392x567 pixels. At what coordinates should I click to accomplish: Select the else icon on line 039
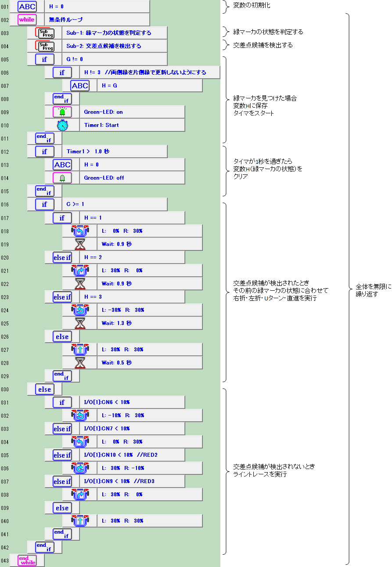click(62, 507)
